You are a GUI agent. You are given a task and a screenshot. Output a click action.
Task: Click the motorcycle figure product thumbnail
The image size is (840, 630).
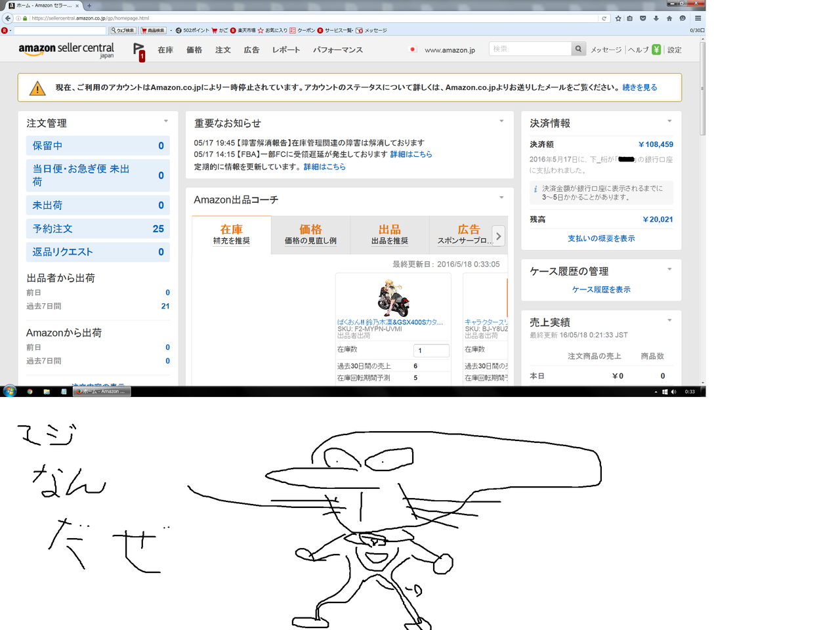(x=393, y=298)
